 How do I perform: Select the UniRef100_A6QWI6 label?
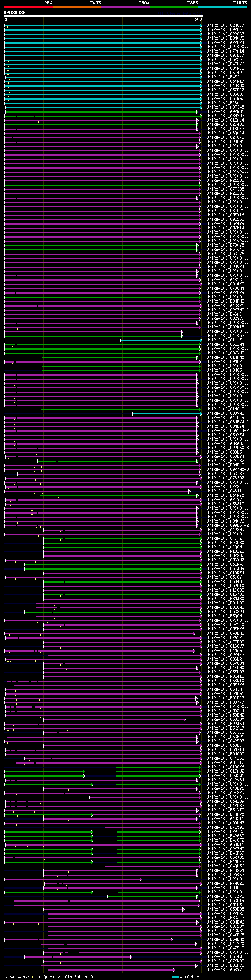(225, 845)
